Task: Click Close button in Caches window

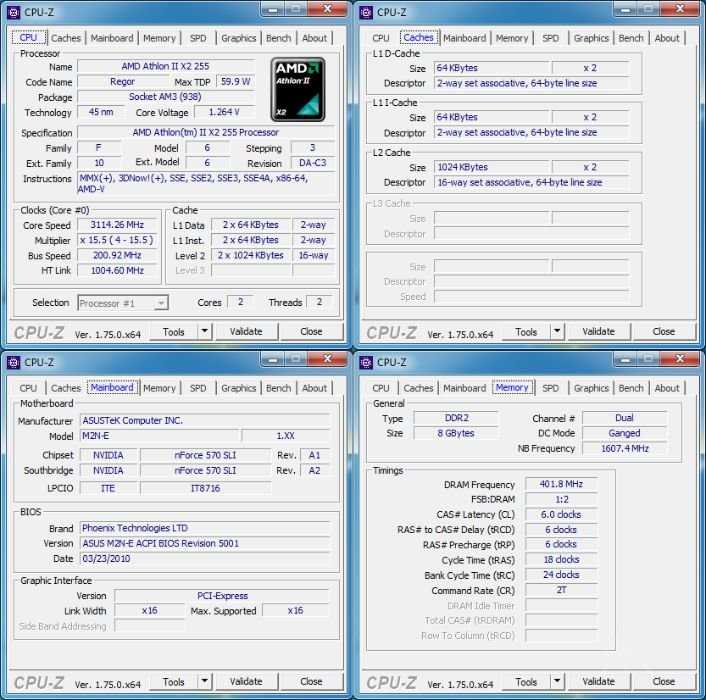Action: 664,332
